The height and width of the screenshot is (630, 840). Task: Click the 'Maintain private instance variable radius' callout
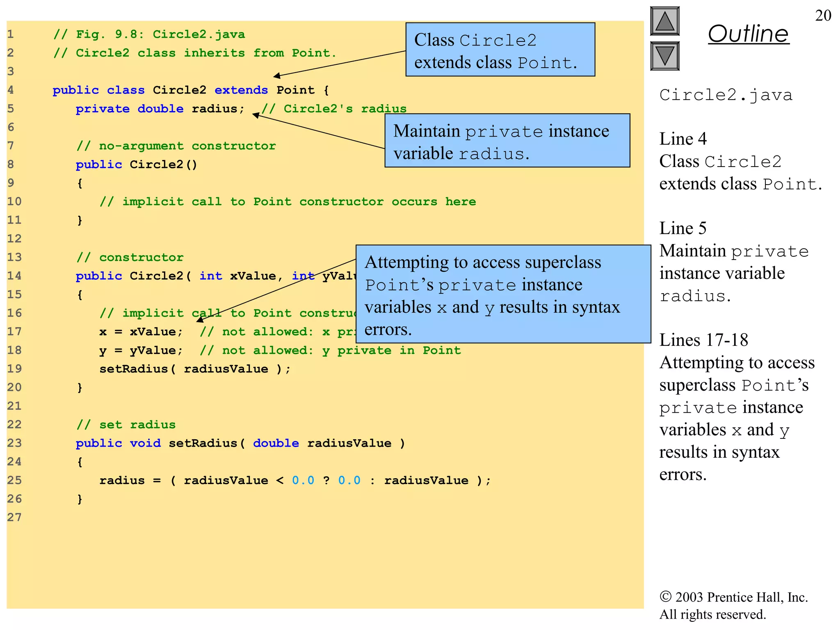(507, 141)
